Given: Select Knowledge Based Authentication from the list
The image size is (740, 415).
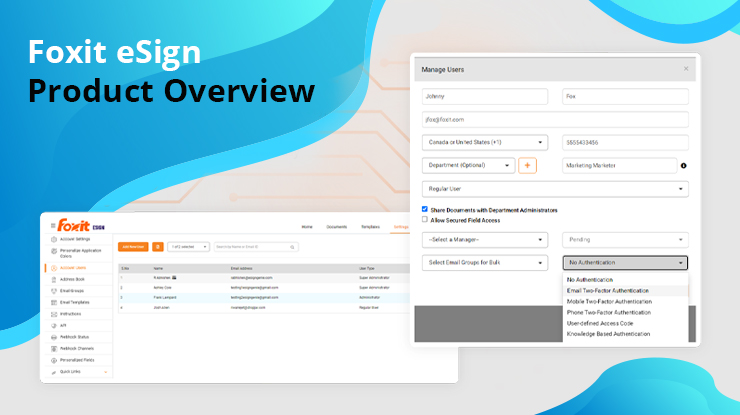Looking at the screenshot, I should click(x=608, y=334).
